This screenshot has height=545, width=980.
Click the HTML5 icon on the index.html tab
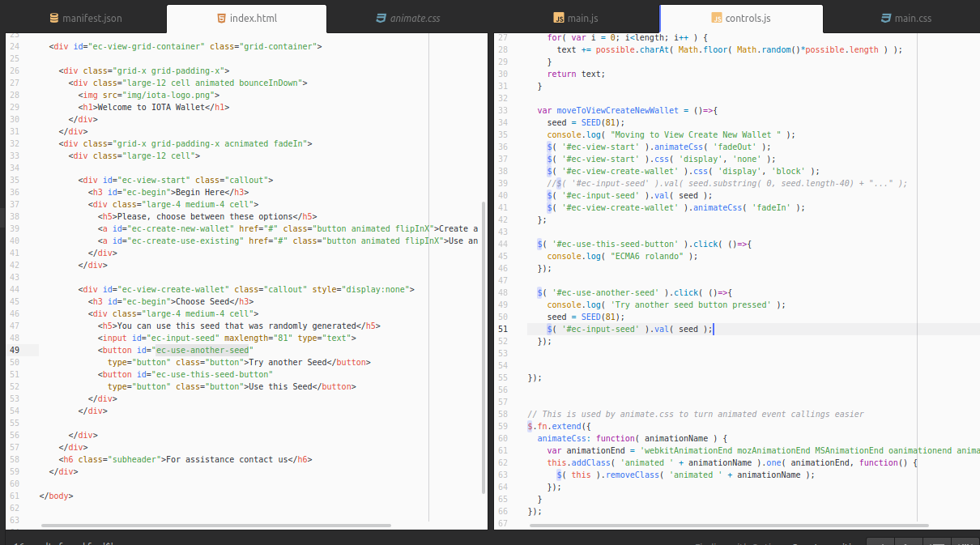click(221, 18)
